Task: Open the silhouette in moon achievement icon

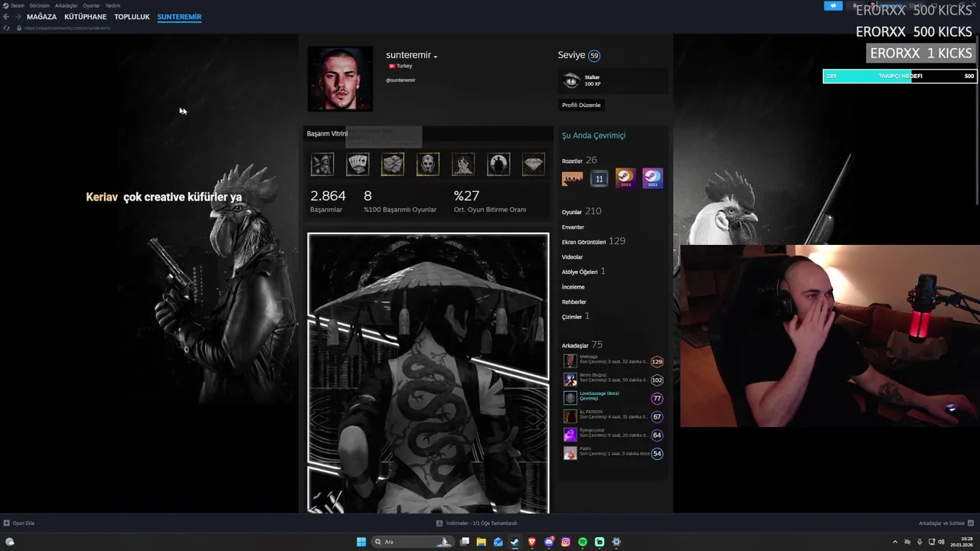Action: pyautogui.click(x=498, y=164)
